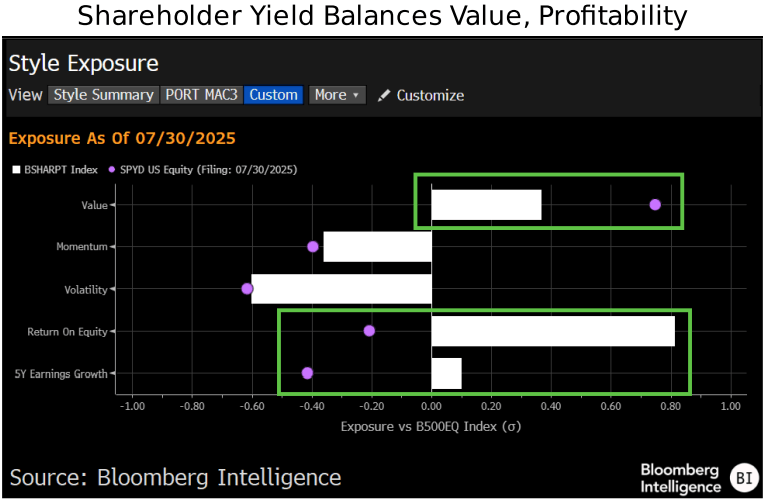
Task: Click the Exposure As Of date heading
Action: point(122,138)
